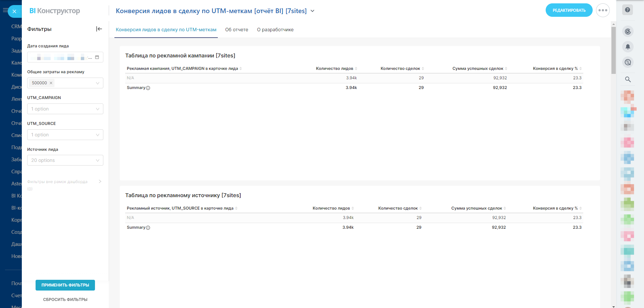Open the three-dots more options button
This screenshot has width=644, height=308.
click(x=603, y=10)
